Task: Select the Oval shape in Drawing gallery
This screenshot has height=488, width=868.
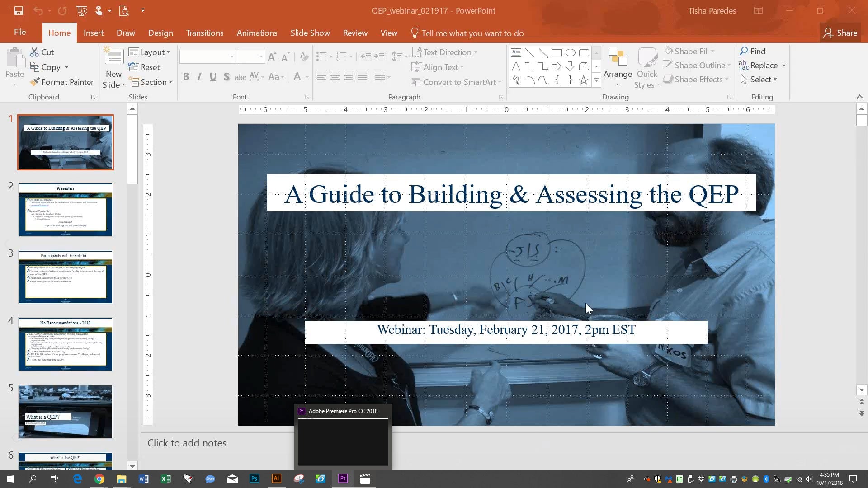Action: [x=570, y=53]
